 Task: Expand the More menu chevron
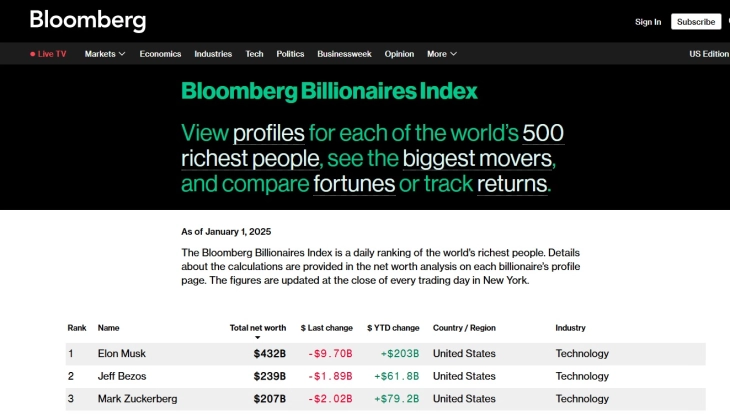453,54
